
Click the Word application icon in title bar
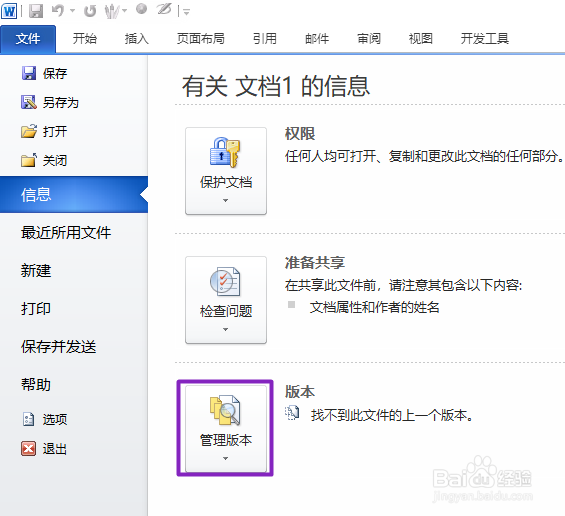[9, 11]
